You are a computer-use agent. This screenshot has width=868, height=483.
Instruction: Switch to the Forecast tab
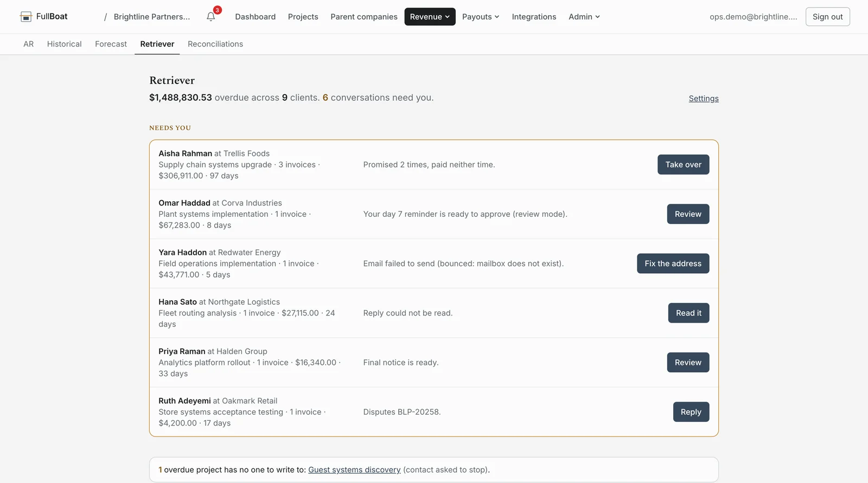[111, 44]
